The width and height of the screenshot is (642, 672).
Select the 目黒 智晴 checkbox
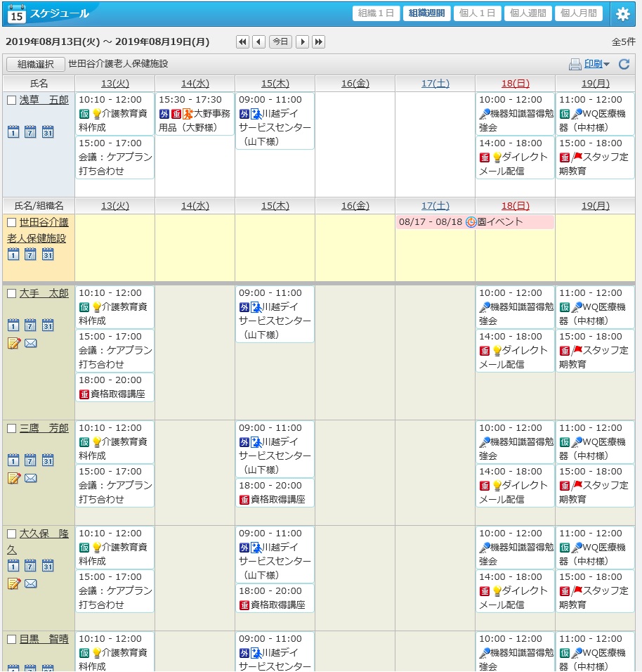[x=11, y=640]
